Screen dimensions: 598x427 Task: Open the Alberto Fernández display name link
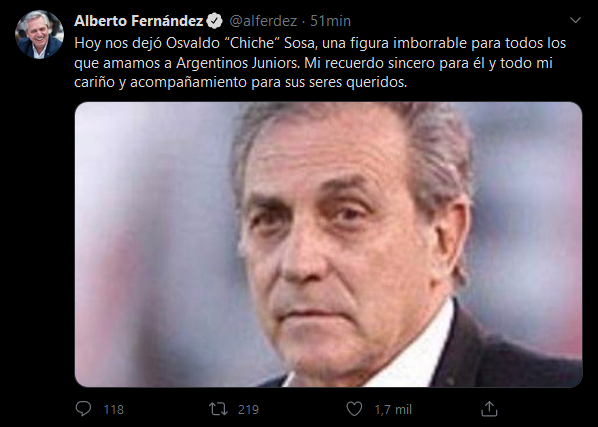pyautogui.click(x=138, y=21)
